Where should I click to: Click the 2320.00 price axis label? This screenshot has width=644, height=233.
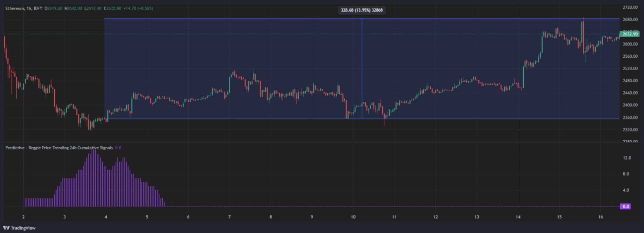click(x=630, y=130)
